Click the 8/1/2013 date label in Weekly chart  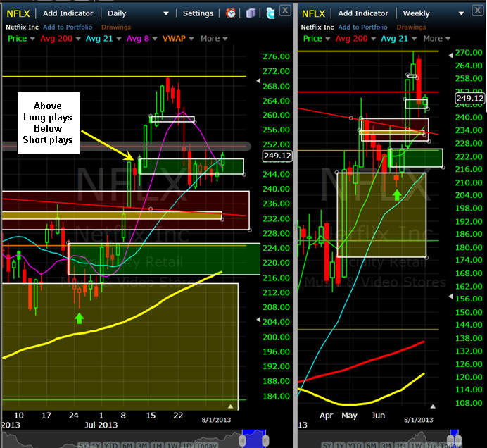click(418, 420)
